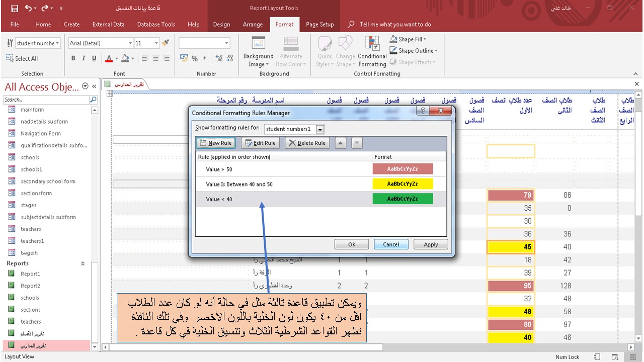Select the Value > 50 rule row
The width and height of the screenshot is (644, 362).
click(x=321, y=169)
